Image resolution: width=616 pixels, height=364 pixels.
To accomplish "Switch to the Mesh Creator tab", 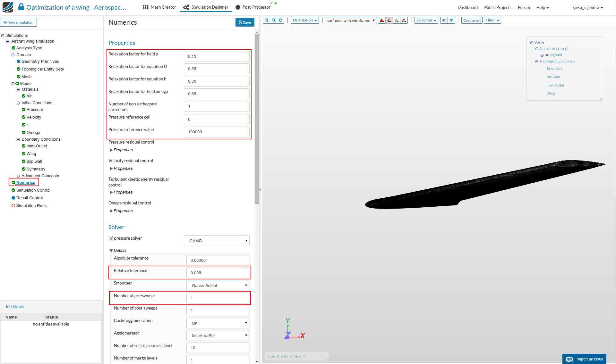I will click(159, 7).
